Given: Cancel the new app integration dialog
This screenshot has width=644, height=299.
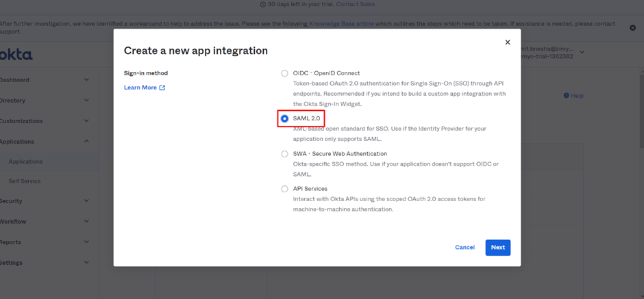Looking at the screenshot, I should tap(465, 248).
